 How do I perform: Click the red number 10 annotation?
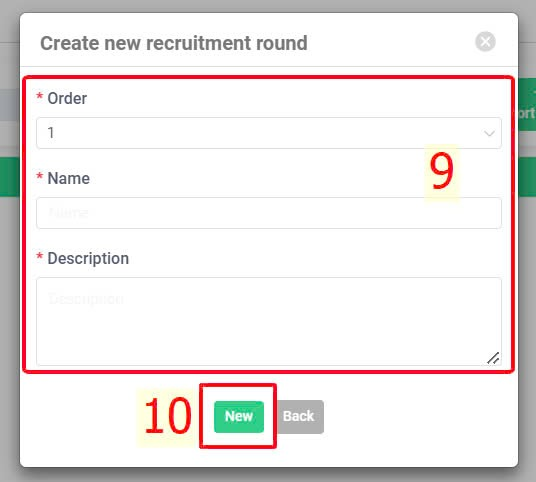(x=168, y=416)
